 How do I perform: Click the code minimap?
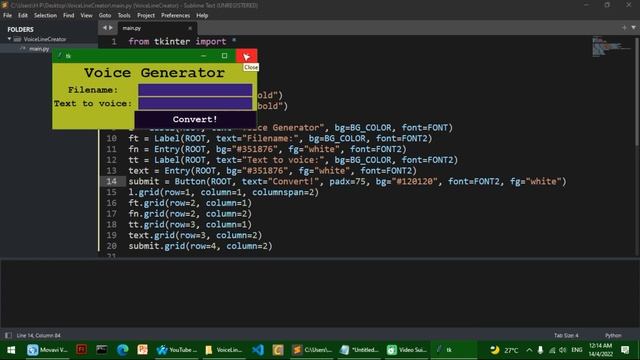click(x=611, y=47)
